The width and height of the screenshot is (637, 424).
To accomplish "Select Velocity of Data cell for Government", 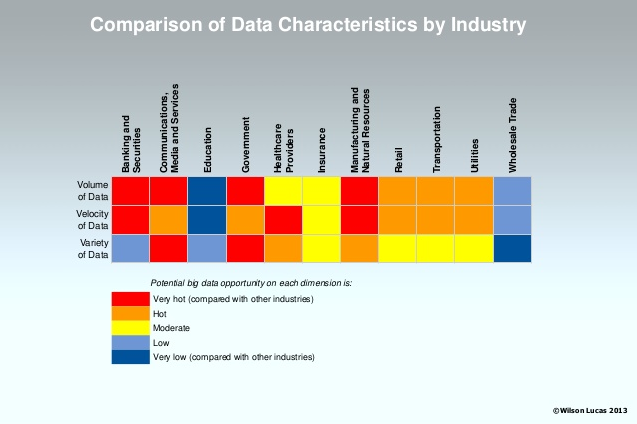I will 245,219.
